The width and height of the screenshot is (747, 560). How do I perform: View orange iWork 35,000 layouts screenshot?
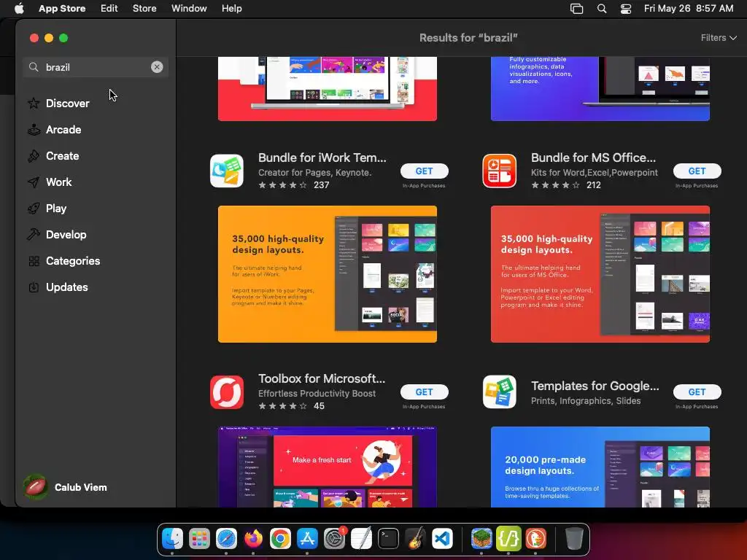click(x=328, y=274)
